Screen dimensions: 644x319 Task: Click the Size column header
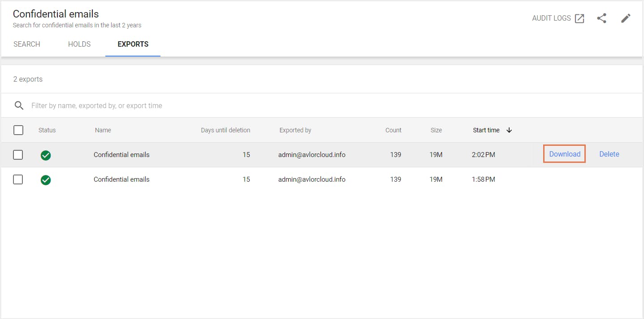[436, 130]
